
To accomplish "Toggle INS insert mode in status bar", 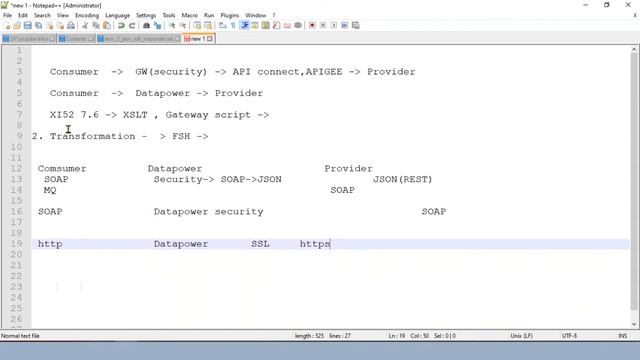I will [x=622, y=336].
